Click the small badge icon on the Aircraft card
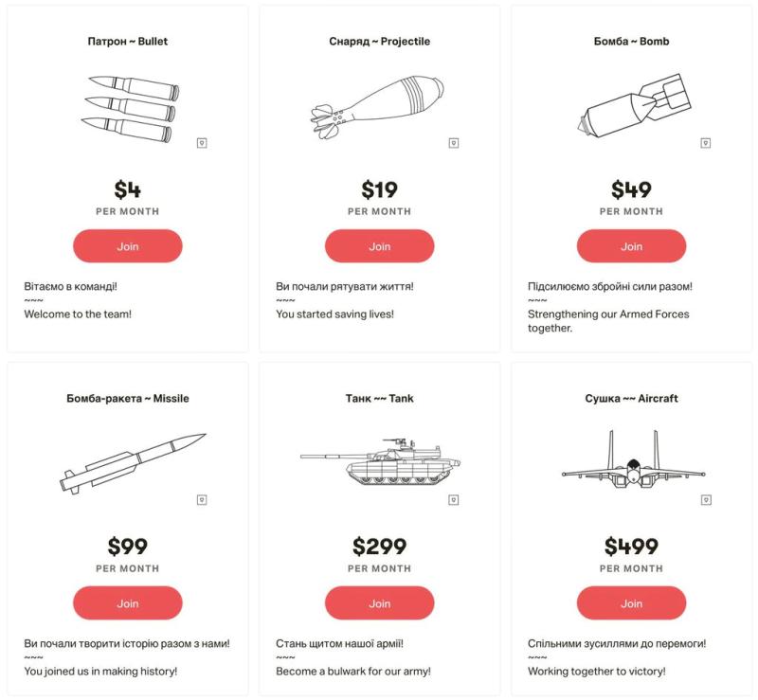Image resolution: width=758 pixels, height=700 pixels. [706, 499]
